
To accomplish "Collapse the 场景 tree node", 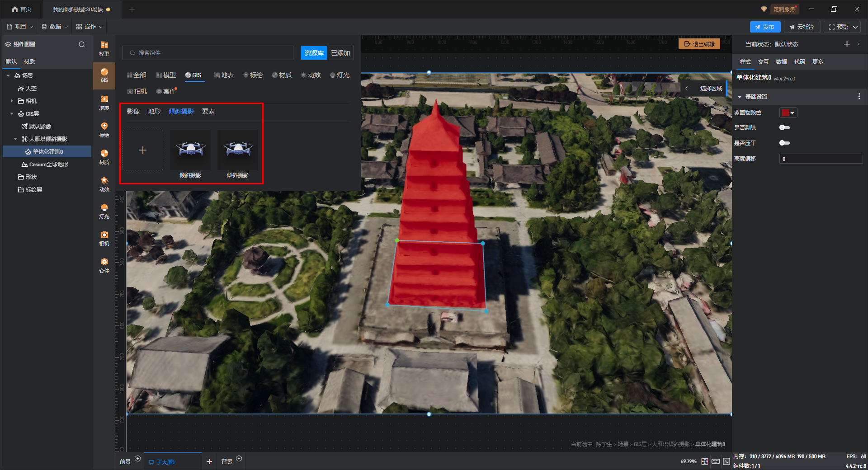I will pyautogui.click(x=8, y=75).
